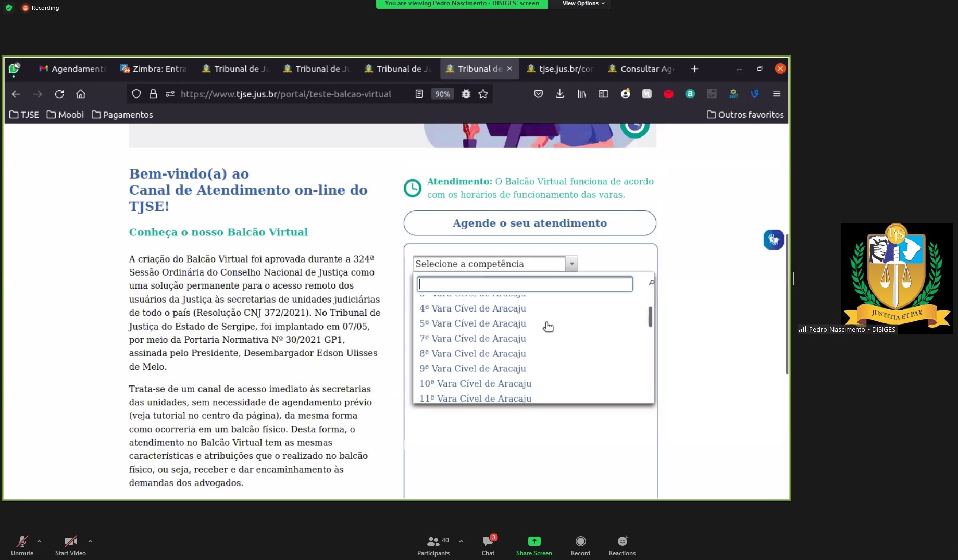
Task: Click the green Share Screen icon
Action: coord(534,541)
